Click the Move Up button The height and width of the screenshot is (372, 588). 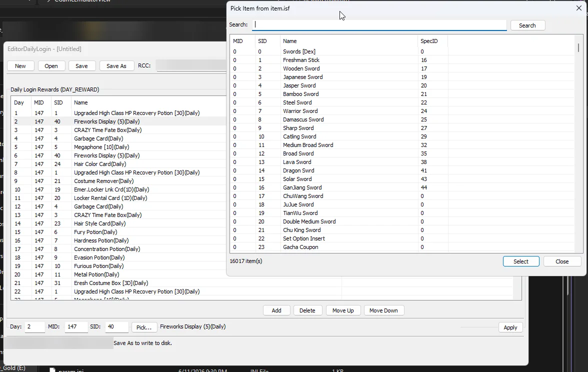(343, 310)
